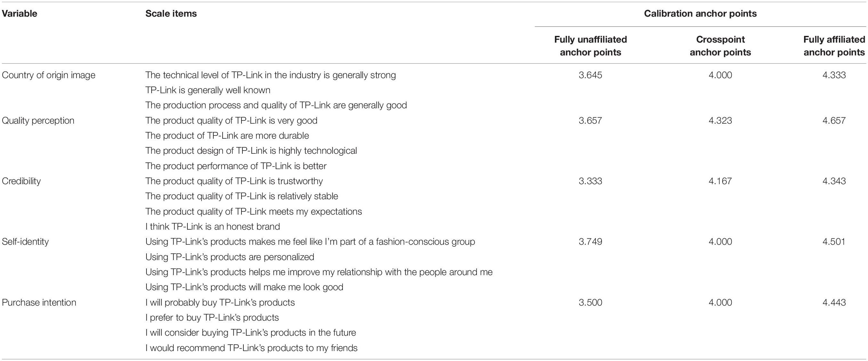Click 'I prefer to buy TP-Link's products'

(212, 317)
